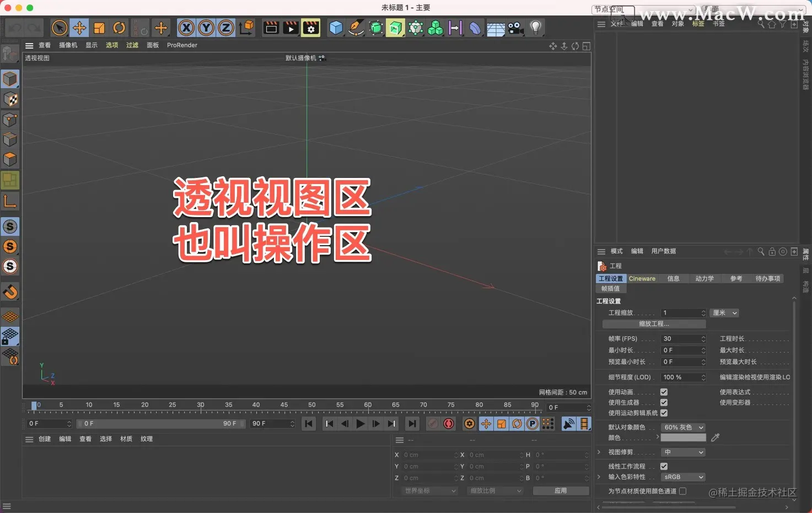Play the animation forward
The height and width of the screenshot is (513, 812).
pyautogui.click(x=360, y=424)
